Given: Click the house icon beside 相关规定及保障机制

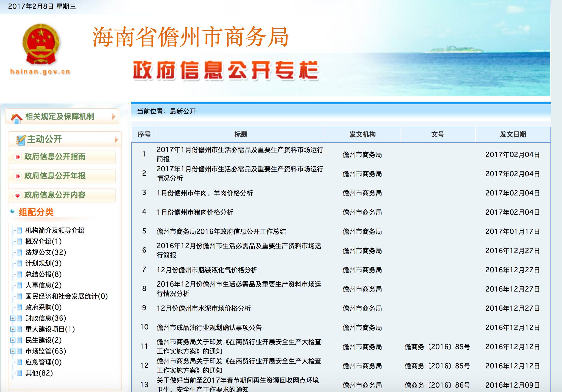Looking at the screenshot, I should (x=16, y=118).
